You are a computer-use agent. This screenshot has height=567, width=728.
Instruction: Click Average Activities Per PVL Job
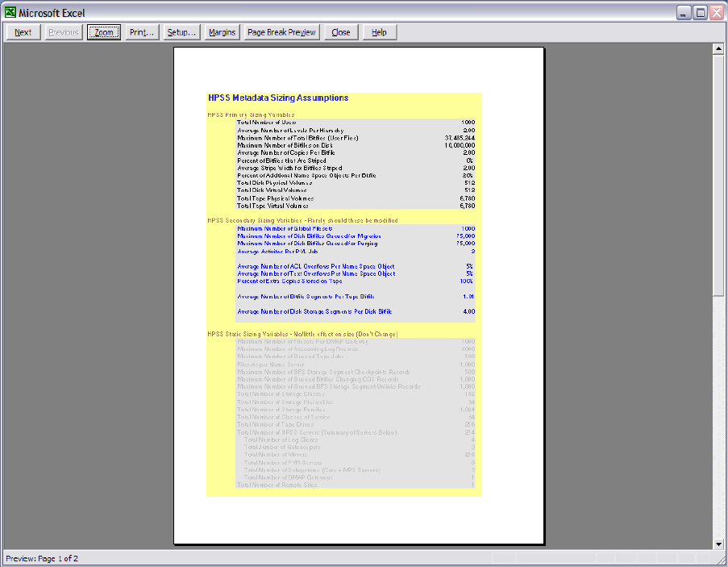pyautogui.click(x=277, y=251)
